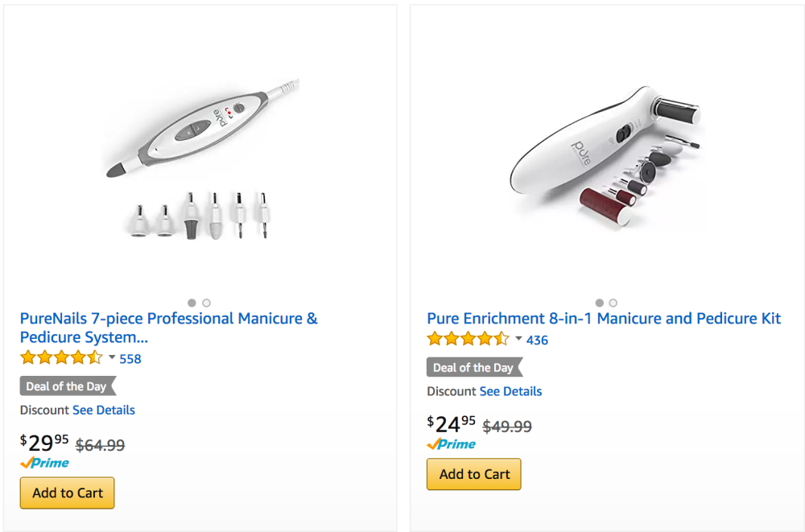Open Pure Enrichment 8-in-1 Kit product title
The height and width of the screenshot is (532, 805).
click(604, 319)
